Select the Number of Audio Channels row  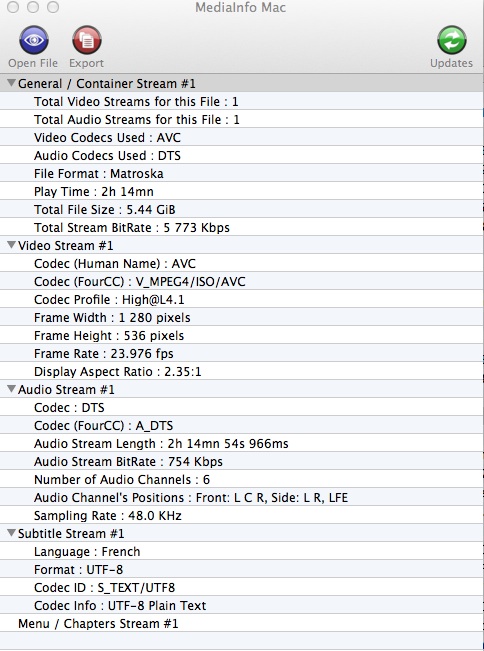242,480
